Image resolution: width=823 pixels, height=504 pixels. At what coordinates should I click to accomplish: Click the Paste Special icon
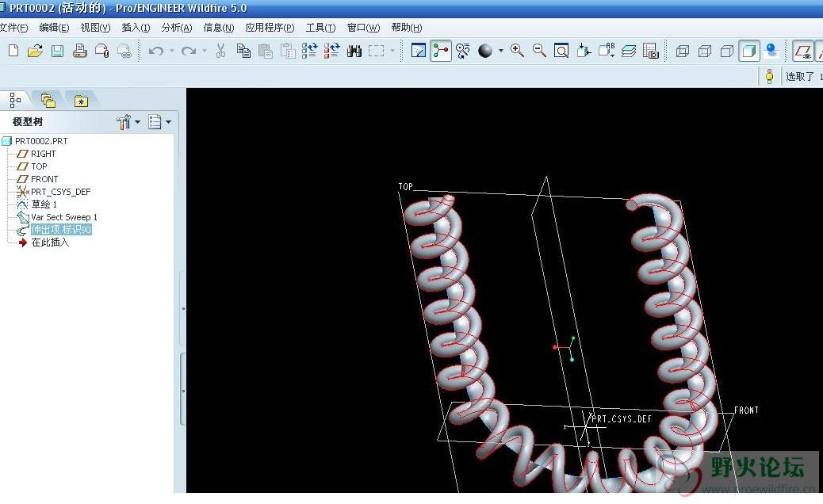tap(288, 51)
